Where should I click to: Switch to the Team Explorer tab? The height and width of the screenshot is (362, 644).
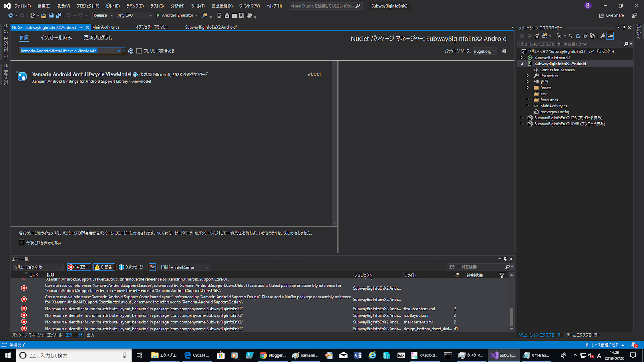583,335
